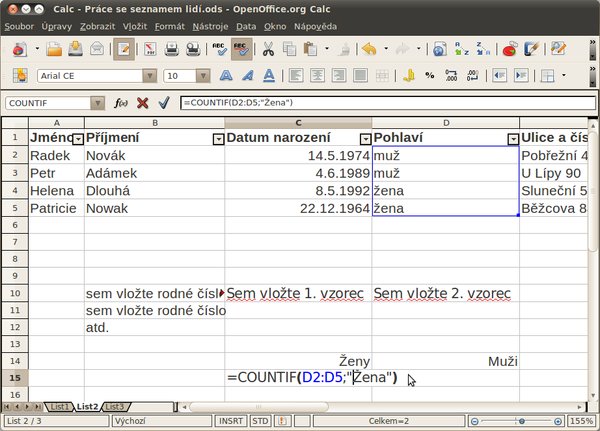
Task: Open the Font Size dropdown showing 10
Action: (203, 76)
